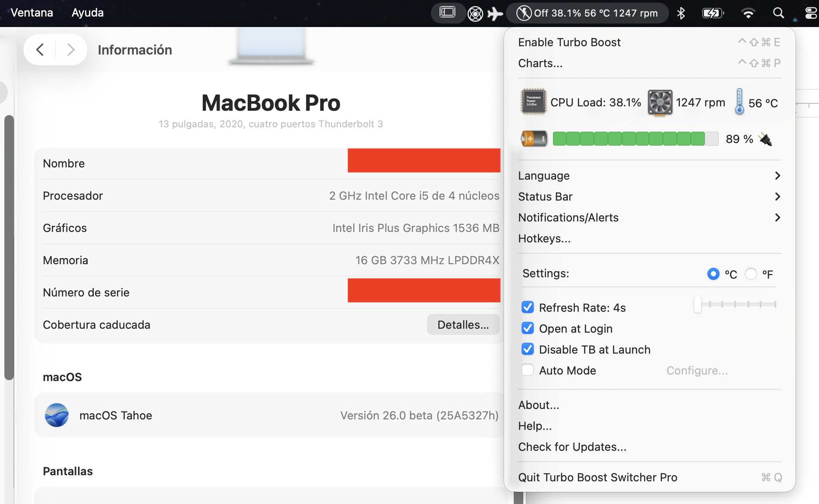Expand the Language submenu
Viewport: 819px width, 504px height.
pos(649,176)
